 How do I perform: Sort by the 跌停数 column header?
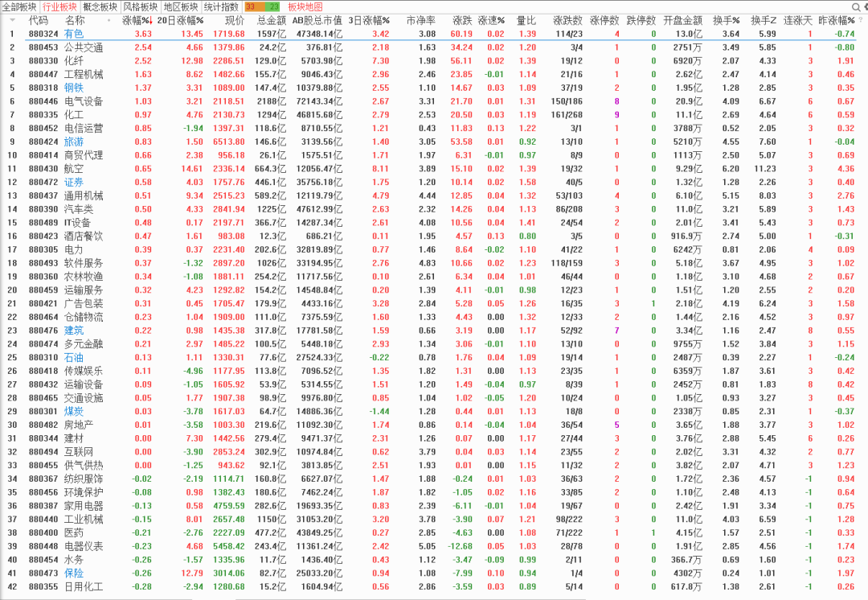(641, 20)
